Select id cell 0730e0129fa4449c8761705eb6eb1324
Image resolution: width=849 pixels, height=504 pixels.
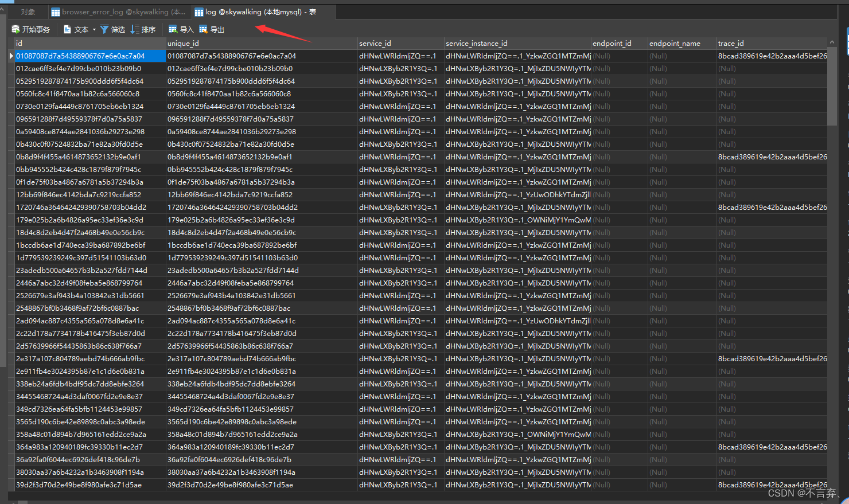pos(90,107)
